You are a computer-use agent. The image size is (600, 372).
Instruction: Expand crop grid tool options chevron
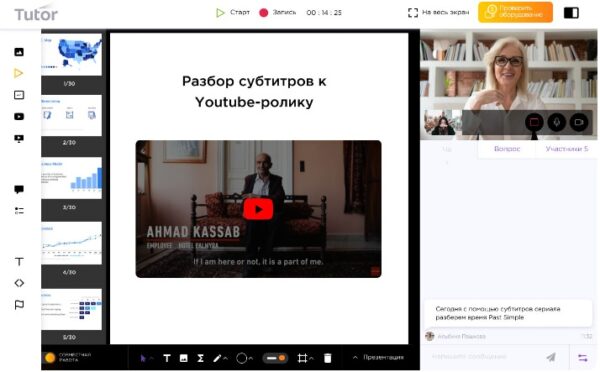[311, 359]
